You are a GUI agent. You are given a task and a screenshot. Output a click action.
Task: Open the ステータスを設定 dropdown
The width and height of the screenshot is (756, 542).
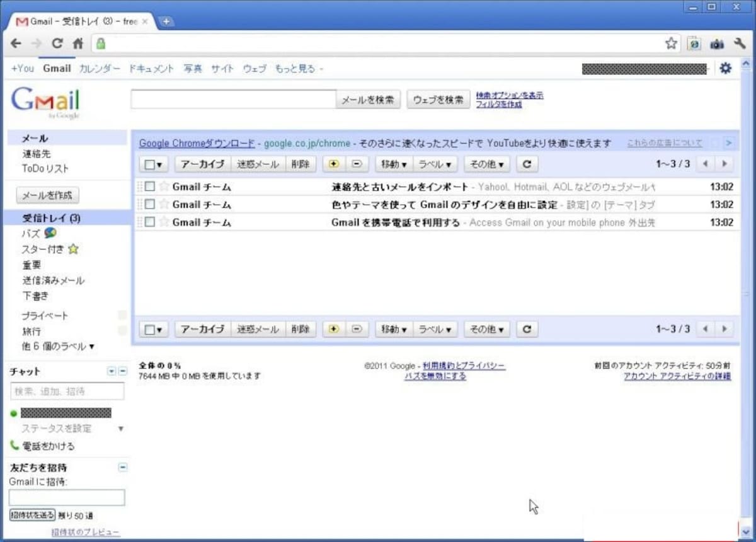(121, 429)
